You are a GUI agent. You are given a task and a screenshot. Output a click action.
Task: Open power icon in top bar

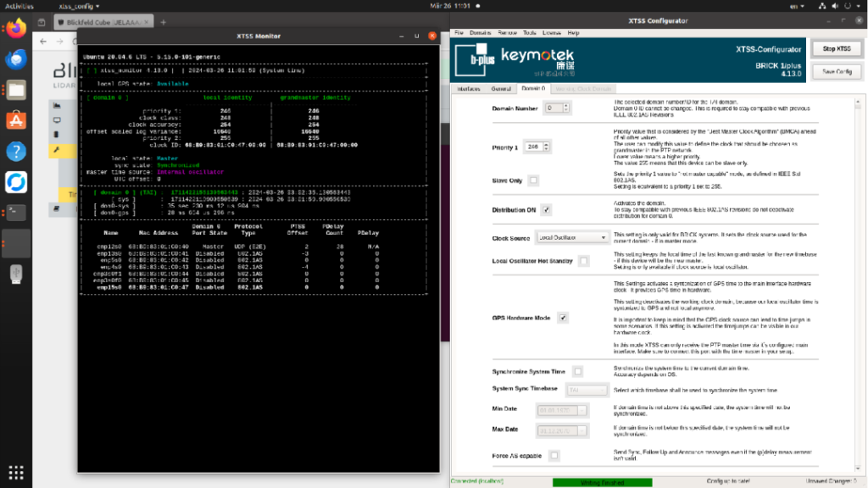click(848, 6)
